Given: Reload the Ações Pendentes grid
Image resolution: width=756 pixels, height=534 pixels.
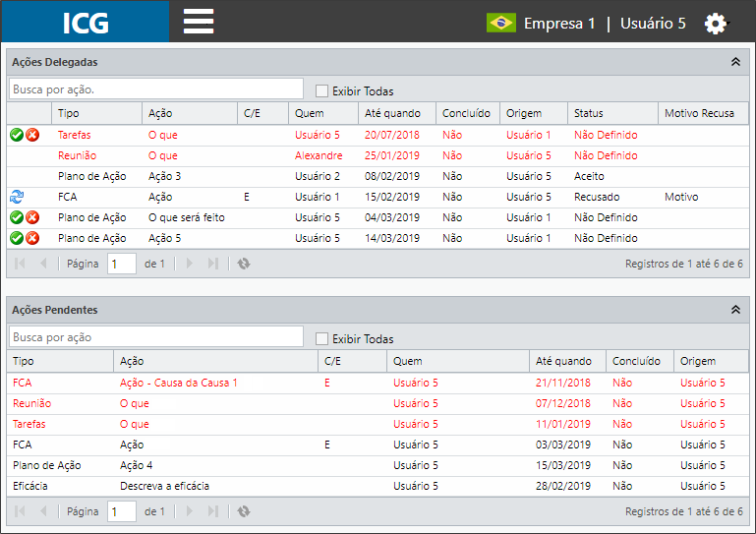Looking at the screenshot, I should [244, 511].
